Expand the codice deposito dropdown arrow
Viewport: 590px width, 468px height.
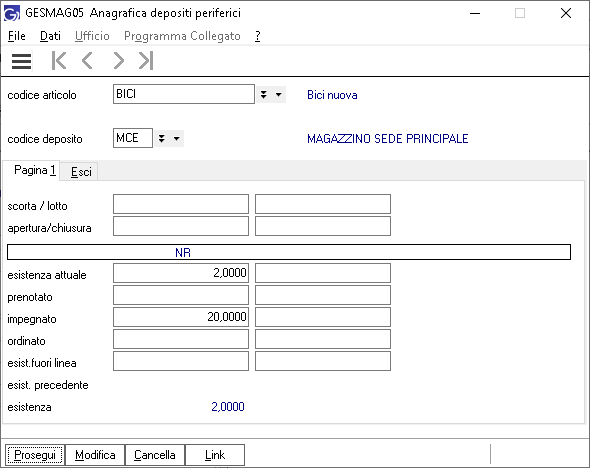(176, 138)
